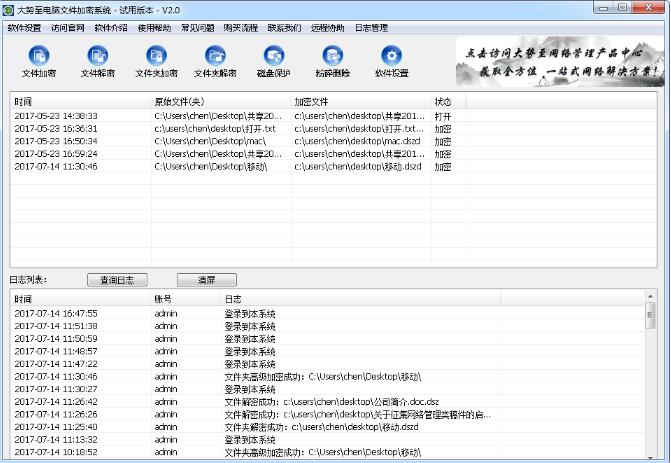
Task: Open 软件设置 gear icon in toolbar
Action: click(x=392, y=61)
